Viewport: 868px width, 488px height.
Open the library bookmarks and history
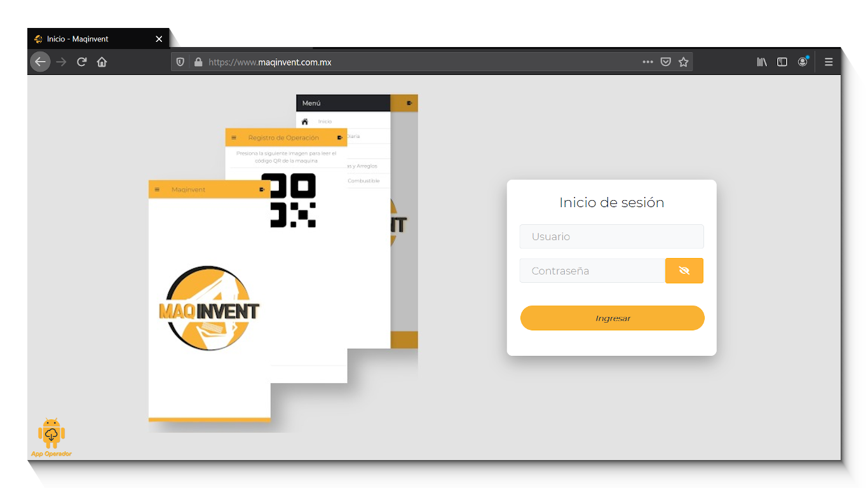[x=761, y=62]
